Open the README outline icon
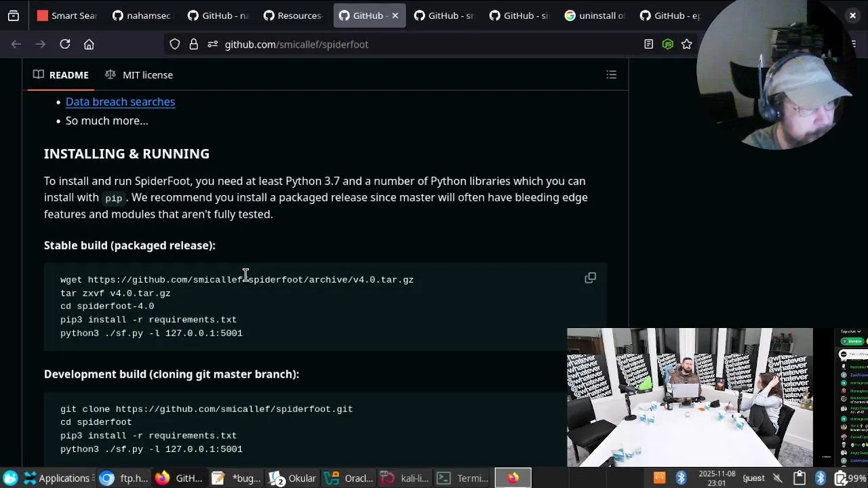 tap(611, 75)
